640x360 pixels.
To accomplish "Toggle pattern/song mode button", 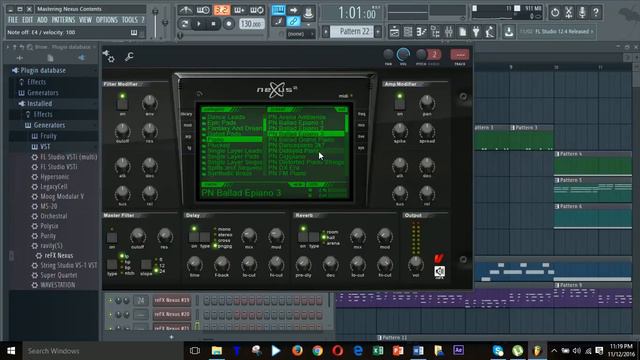I will point(184,24).
